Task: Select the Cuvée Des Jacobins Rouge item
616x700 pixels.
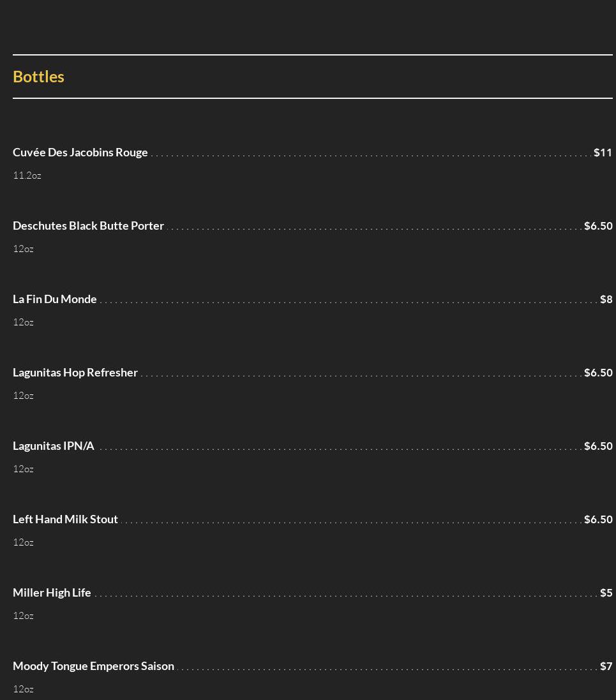Action: point(80,153)
